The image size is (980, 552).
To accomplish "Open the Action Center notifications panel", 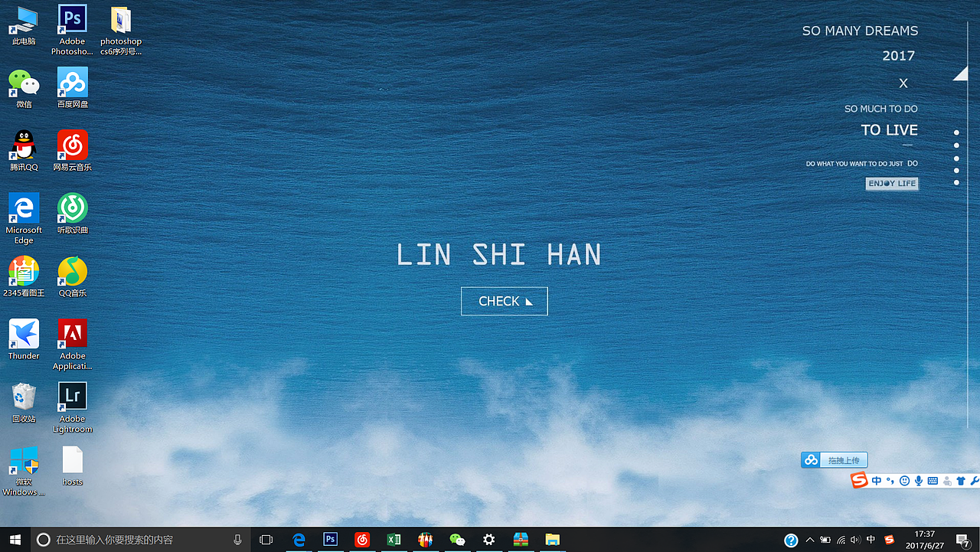I will click(x=963, y=540).
